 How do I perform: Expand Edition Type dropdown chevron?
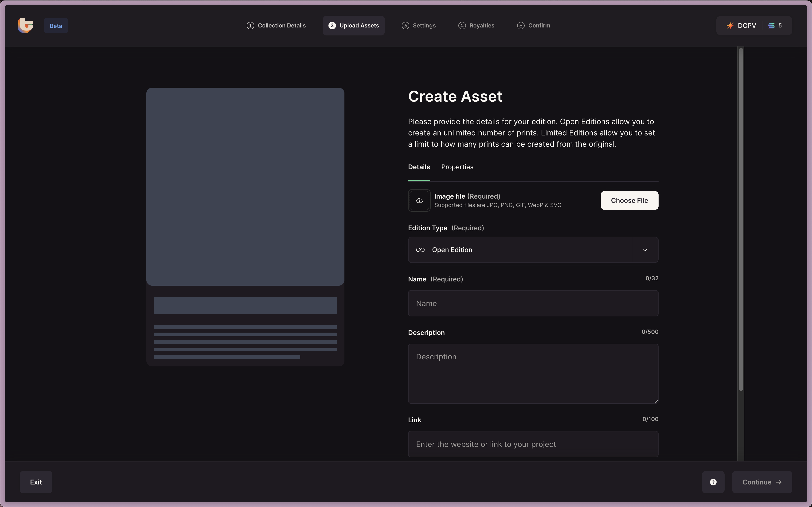645,250
